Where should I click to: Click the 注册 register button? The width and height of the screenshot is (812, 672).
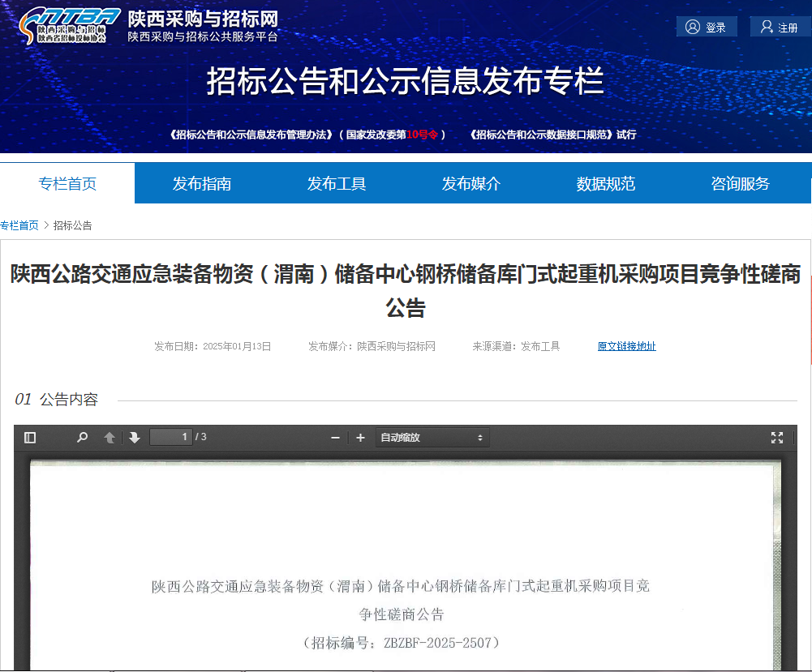(780, 27)
